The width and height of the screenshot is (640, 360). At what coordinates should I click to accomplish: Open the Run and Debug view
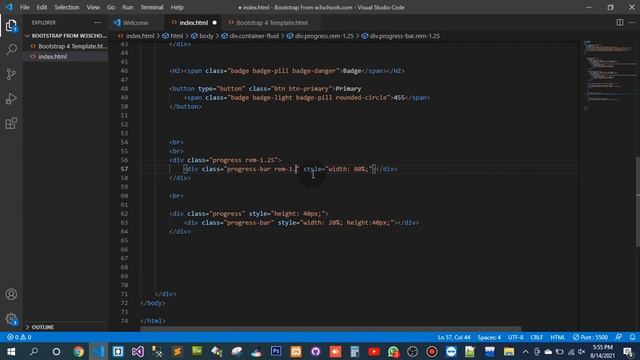(x=11, y=98)
